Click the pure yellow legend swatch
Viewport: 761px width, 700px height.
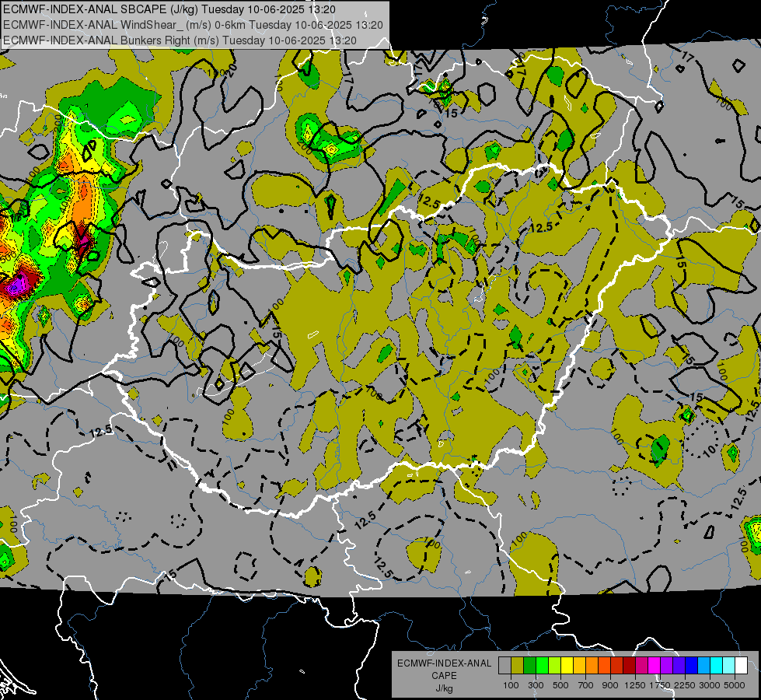click(567, 665)
